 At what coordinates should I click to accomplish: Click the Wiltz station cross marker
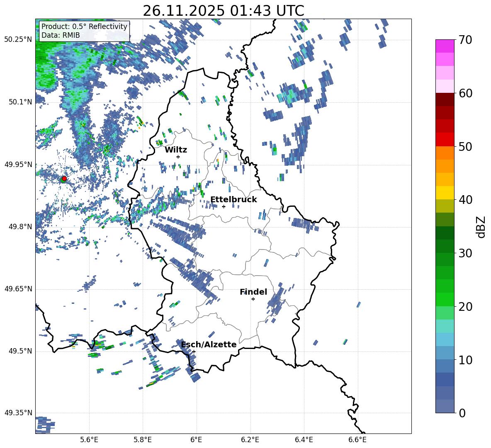[x=178, y=157]
